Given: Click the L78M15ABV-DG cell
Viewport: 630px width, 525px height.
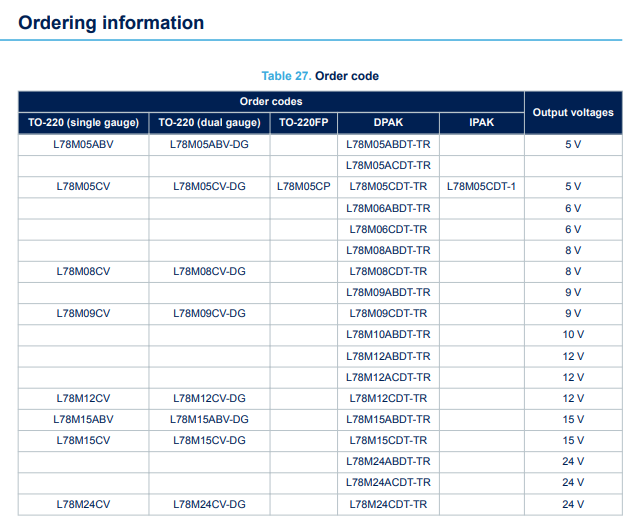Looking at the screenshot, I should coord(209,419).
